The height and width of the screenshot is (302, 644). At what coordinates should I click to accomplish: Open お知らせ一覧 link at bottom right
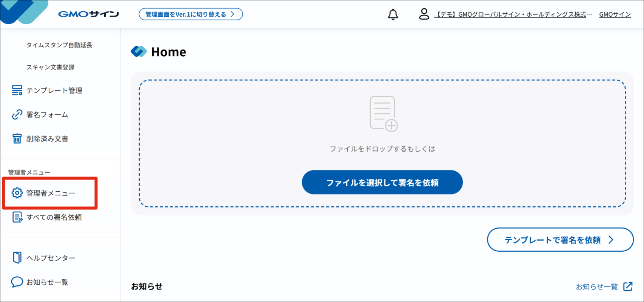click(x=597, y=287)
